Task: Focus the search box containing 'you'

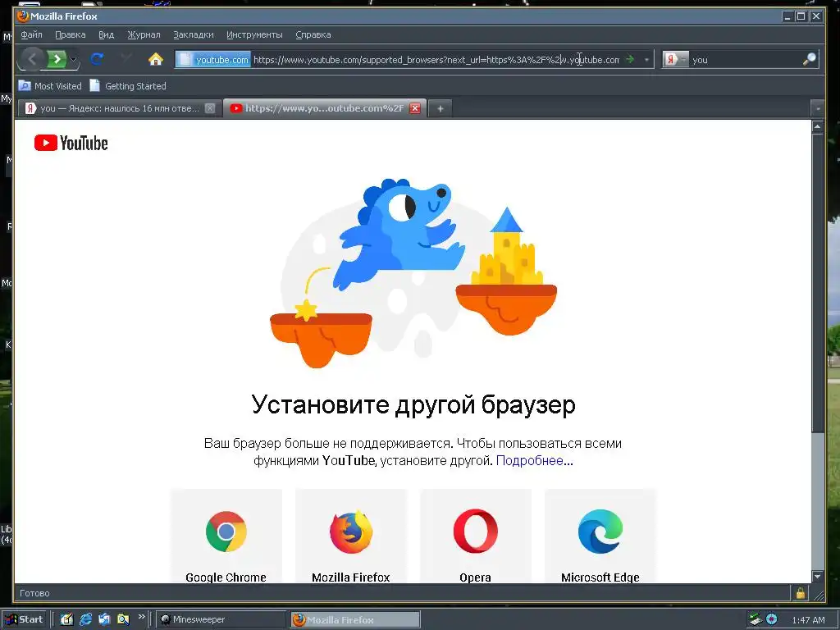Action: point(745,59)
